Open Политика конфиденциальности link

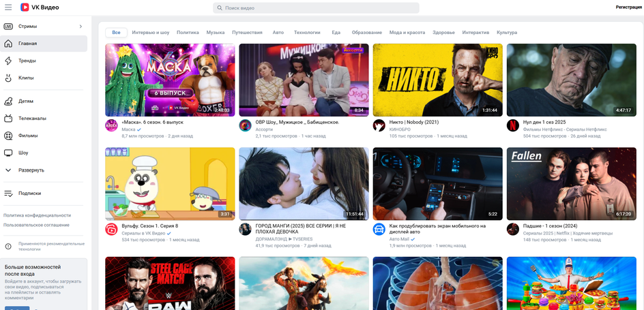tap(37, 215)
